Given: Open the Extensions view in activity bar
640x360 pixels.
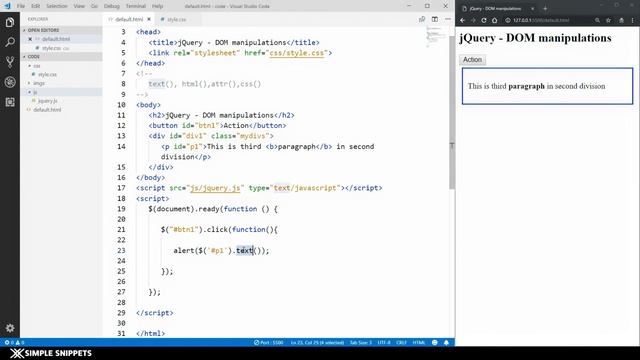Looking at the screenshot, I should 10,102.
